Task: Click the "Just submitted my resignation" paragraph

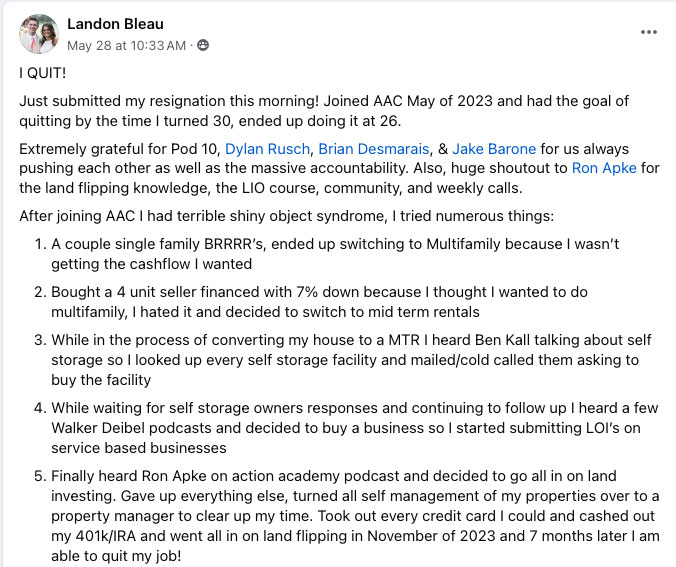Action: click(200, 102)
